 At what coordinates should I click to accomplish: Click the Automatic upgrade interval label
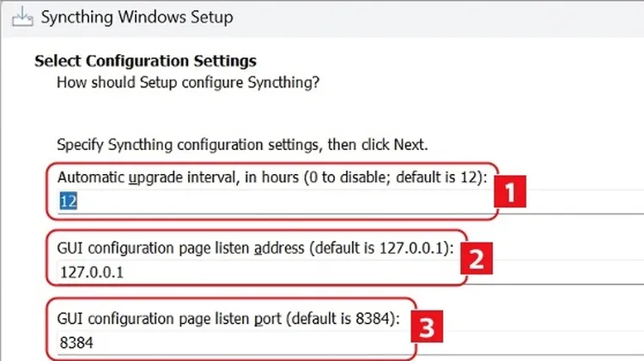point(272,177)
